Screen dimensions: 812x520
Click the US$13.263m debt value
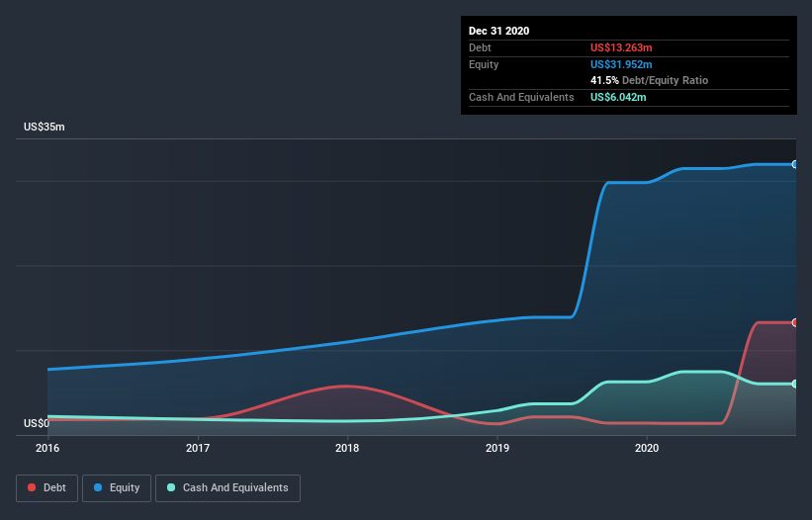pyautogui.click(x=621, y=47)
